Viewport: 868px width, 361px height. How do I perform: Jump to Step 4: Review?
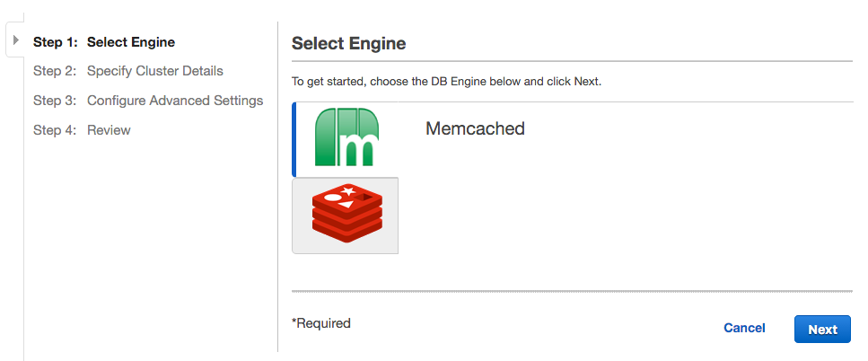pos(82,130)
